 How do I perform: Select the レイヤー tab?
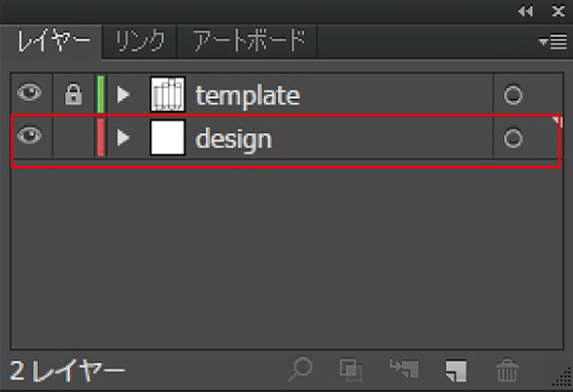[x=53, y=41]
